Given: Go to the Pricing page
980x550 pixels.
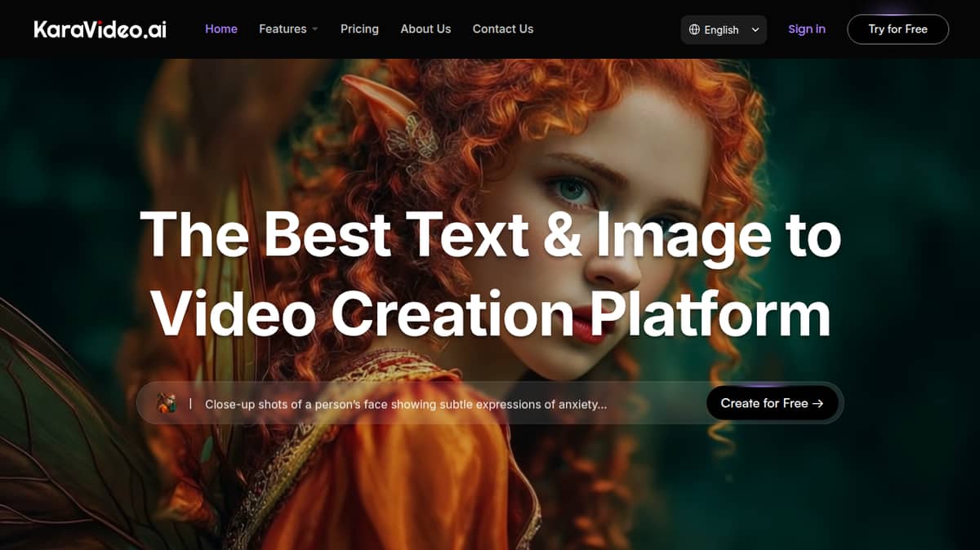Looking at the screenshot, I should tap(359, 29).
